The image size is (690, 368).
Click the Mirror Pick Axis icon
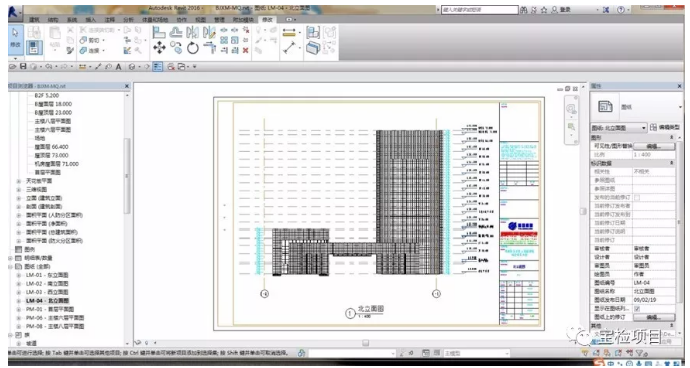[x=193, y=32]
